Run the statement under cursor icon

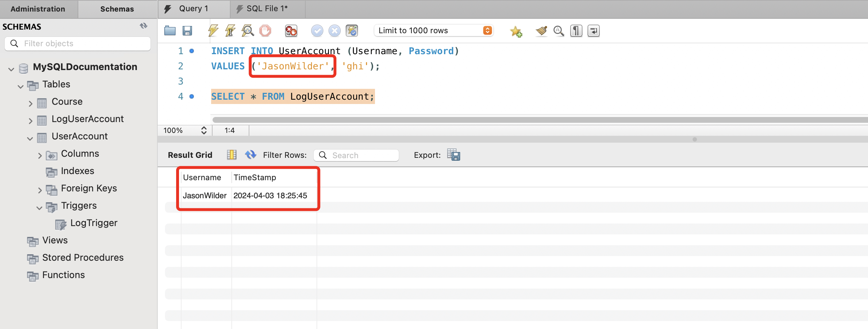tap(230, 31)
